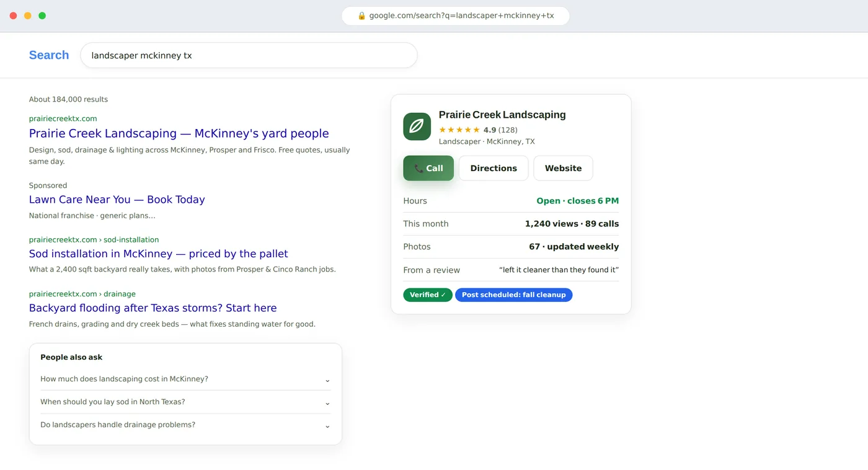
Task: Click the blue Search logo
Action: 49,55
